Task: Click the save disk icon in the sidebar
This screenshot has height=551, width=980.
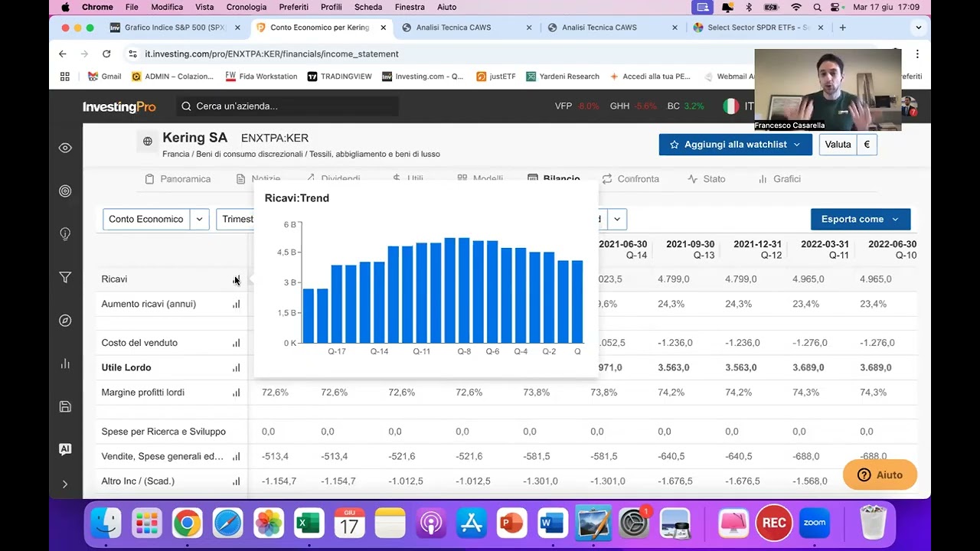Action: (x=65, y=407)
